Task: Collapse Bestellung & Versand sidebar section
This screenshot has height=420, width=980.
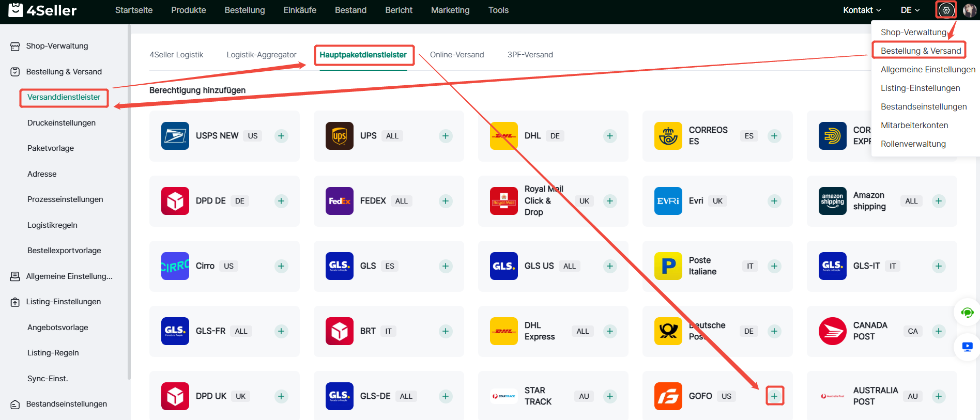Action: (64, 72)
